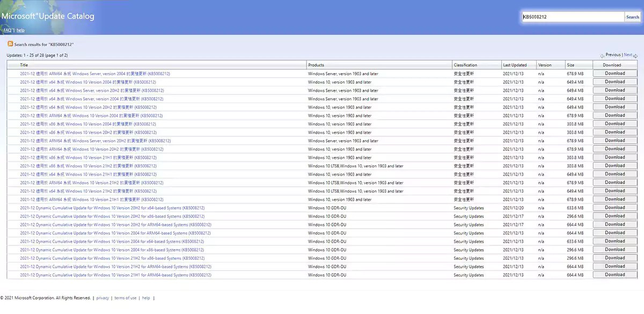The height and width of the screenshot is (314, 644).
Task: Download x64 Windows 10 Version 2004 update
Action: (615, 82)
